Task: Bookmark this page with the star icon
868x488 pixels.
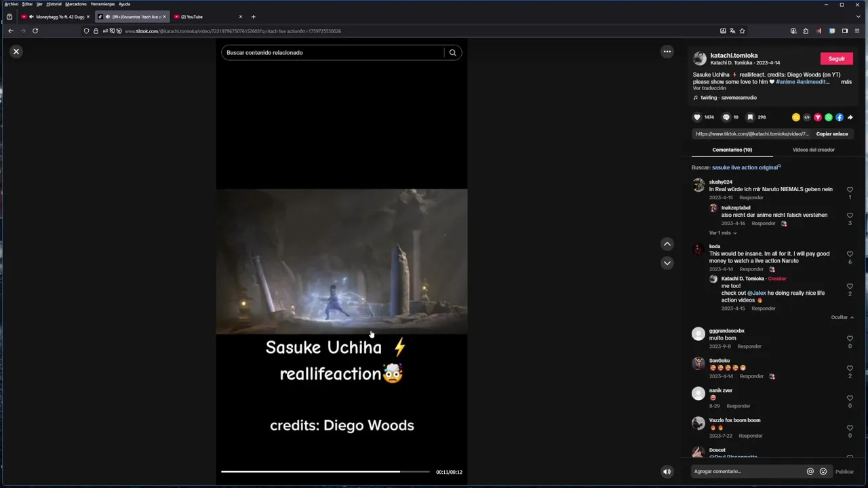Action: click(742, 31)
